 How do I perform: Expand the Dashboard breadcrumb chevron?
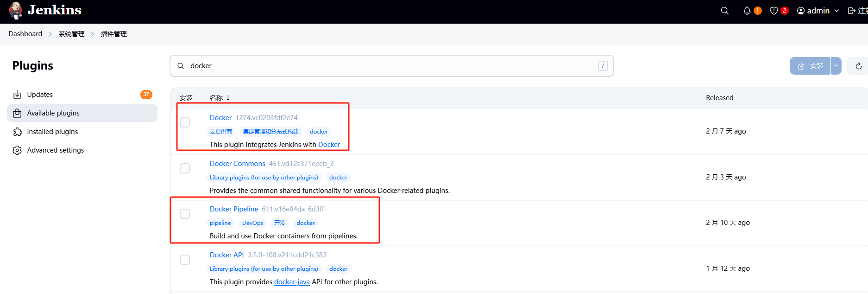(50, 34)
